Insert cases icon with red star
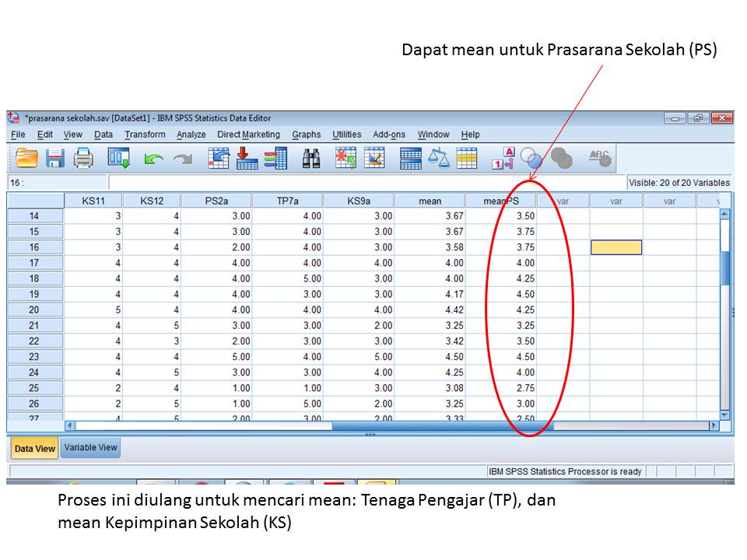The width and height of the screenshot is (747, 560). point(345,158)
